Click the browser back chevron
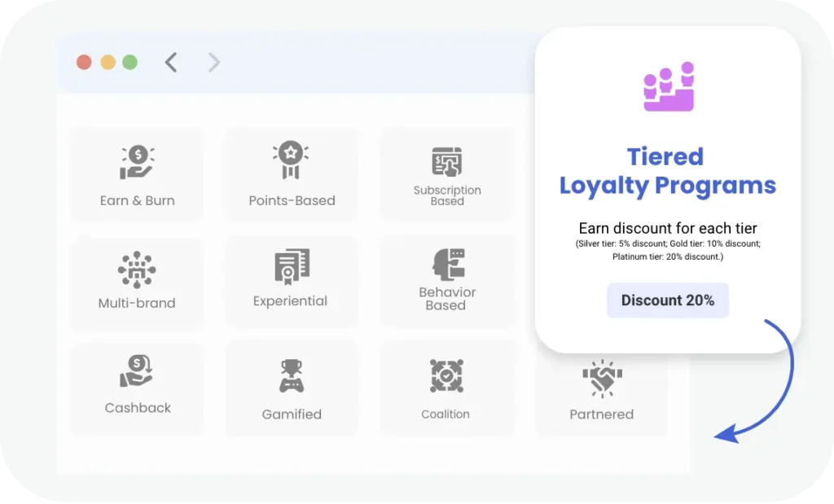 tap(171, 62)
